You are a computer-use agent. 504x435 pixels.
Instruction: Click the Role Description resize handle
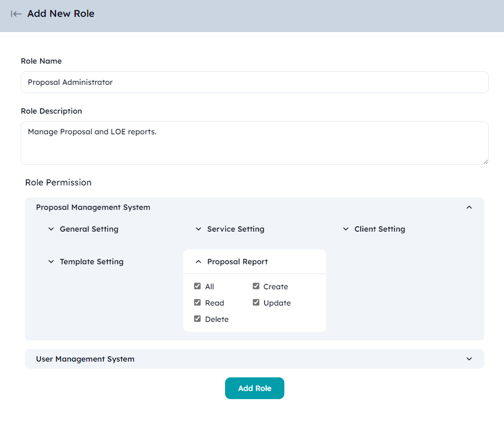click(x=485, y=161)
